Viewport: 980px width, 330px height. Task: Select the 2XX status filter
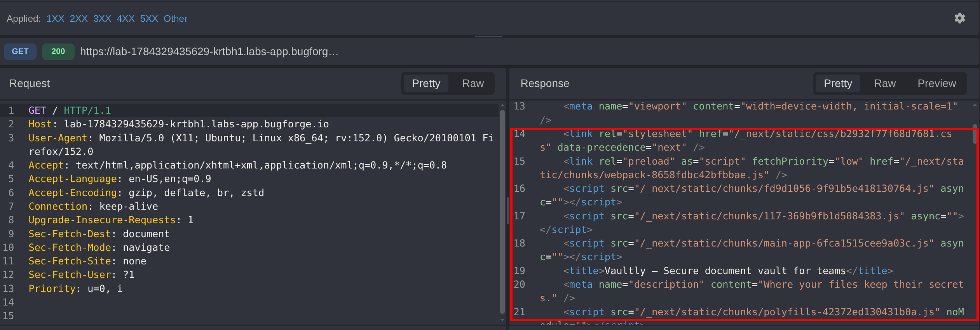point(78,19)
